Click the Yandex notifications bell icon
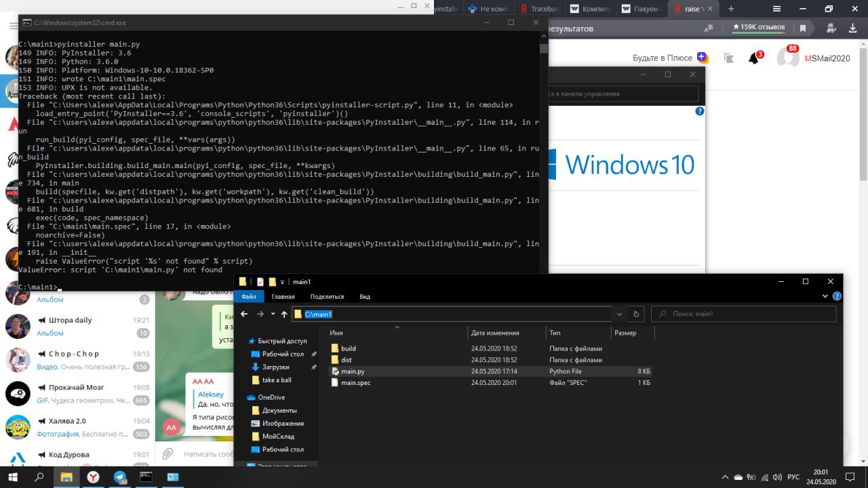Viewport: 868px width, 488px height. click(x=753, y=58)
